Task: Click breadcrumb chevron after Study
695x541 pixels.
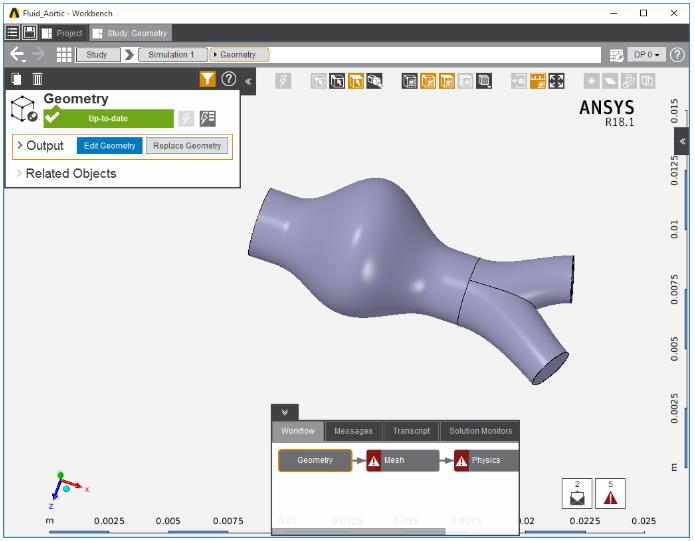Action: pyautogui.click(x=129, y=54)
